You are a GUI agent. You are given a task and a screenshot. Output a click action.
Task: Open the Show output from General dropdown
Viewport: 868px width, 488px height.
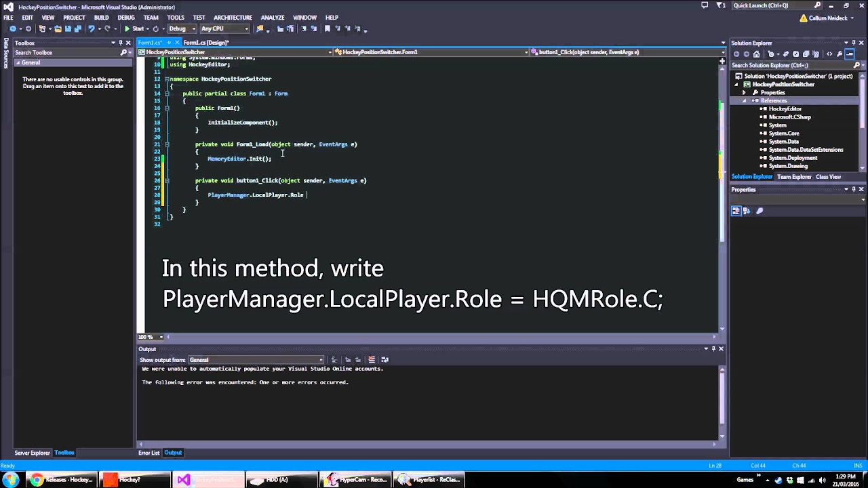(256, 360)
